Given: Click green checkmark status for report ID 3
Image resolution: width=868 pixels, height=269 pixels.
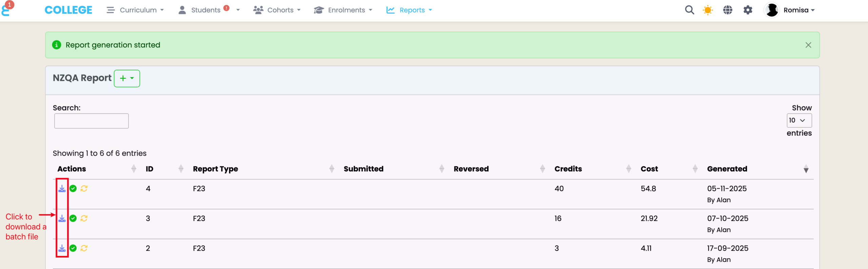Looking at the screenshot, I should (73, 218).
